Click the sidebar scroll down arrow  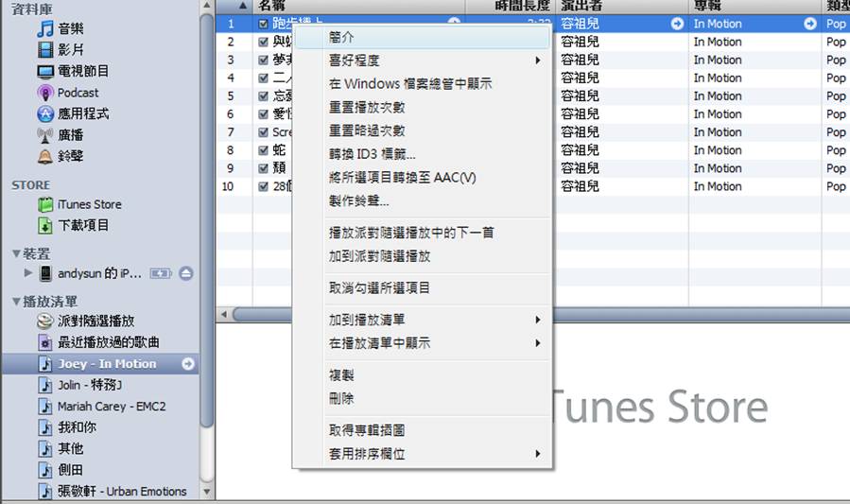(x=206, y=492)
